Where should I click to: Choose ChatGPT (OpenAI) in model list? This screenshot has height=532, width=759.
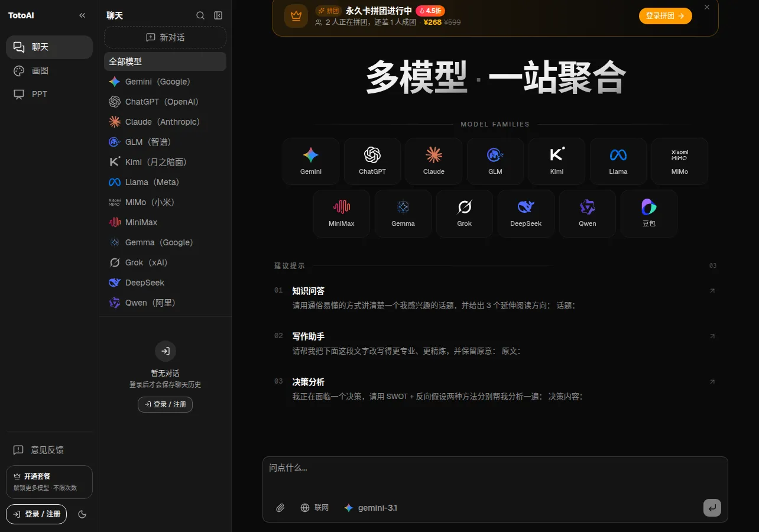pyautogui.click(x=165, y=102)
